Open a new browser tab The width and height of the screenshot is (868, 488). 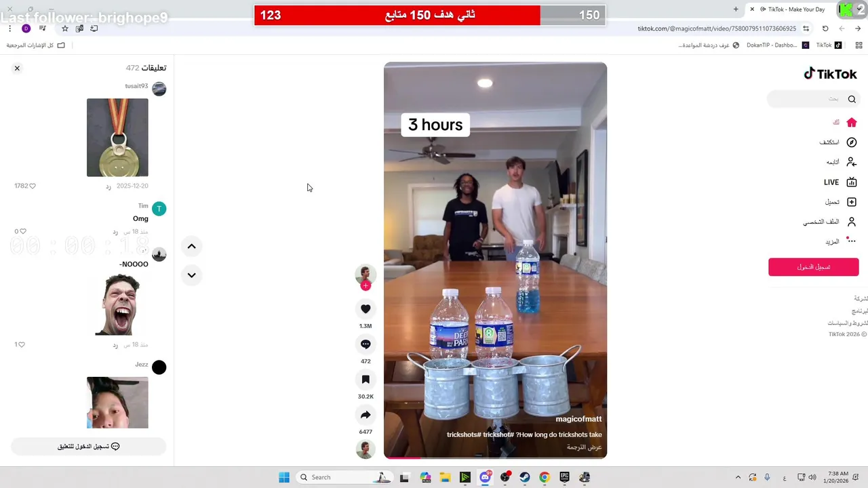[736, 9]
